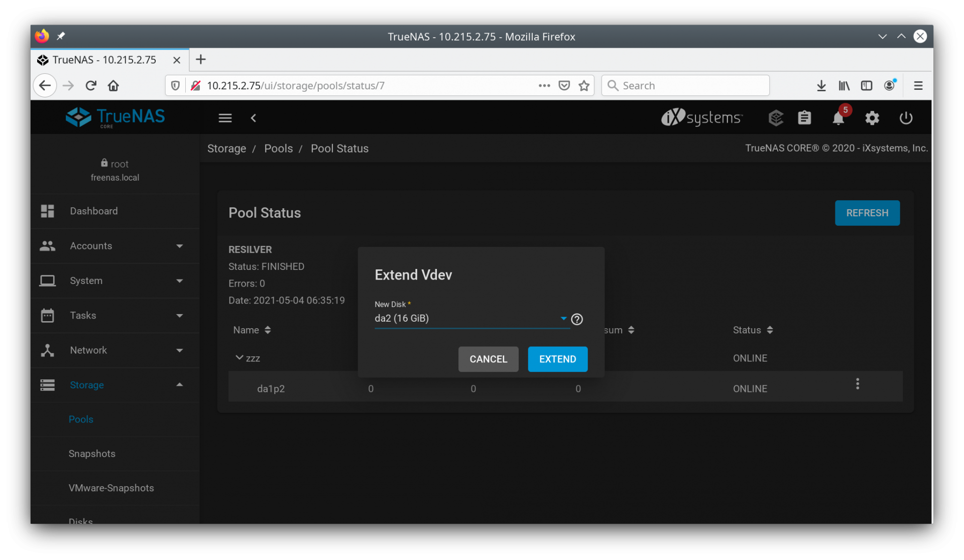The image size is (964, 560).
Task: Open the TrueCommand status icon
Action: [776, 118]
